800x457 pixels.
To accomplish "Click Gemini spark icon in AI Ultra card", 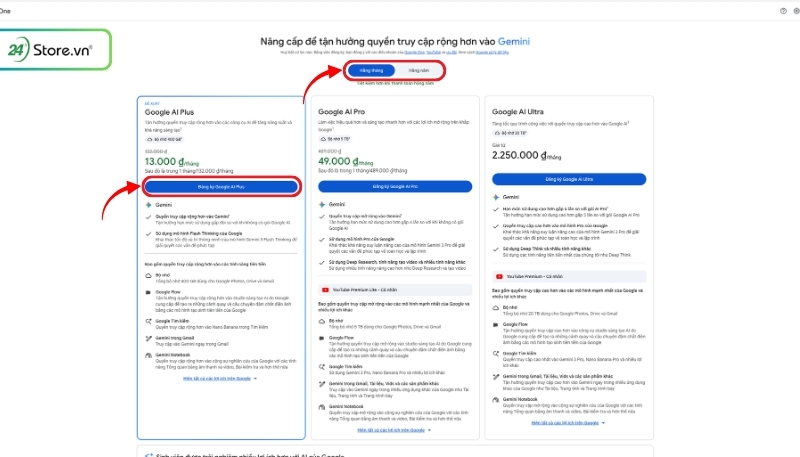I will (x=495, y=197).
